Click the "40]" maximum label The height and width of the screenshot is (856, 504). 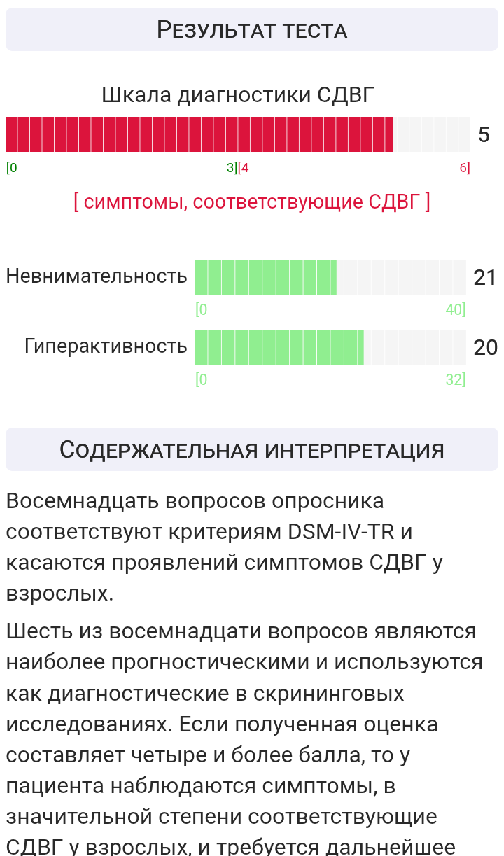tap(456, 309)
